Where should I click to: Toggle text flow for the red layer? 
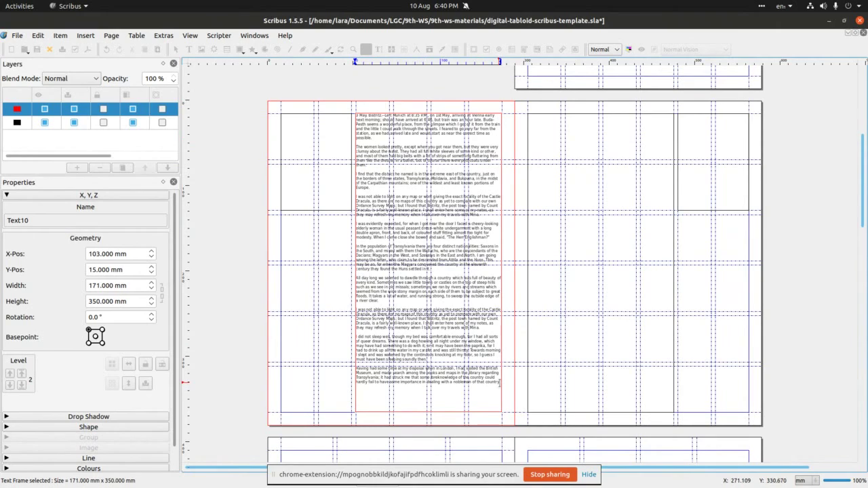point(132,108)
